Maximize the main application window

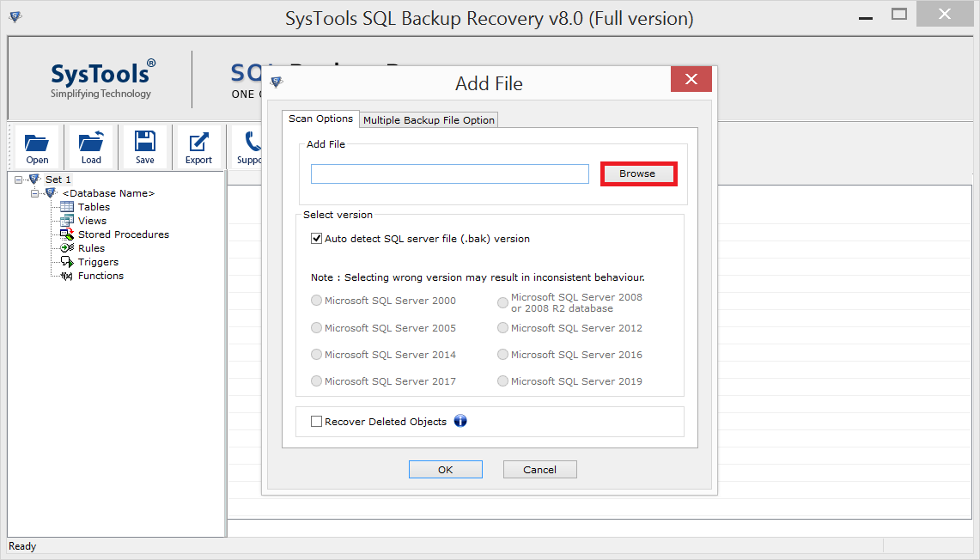[x=898, y=14]
